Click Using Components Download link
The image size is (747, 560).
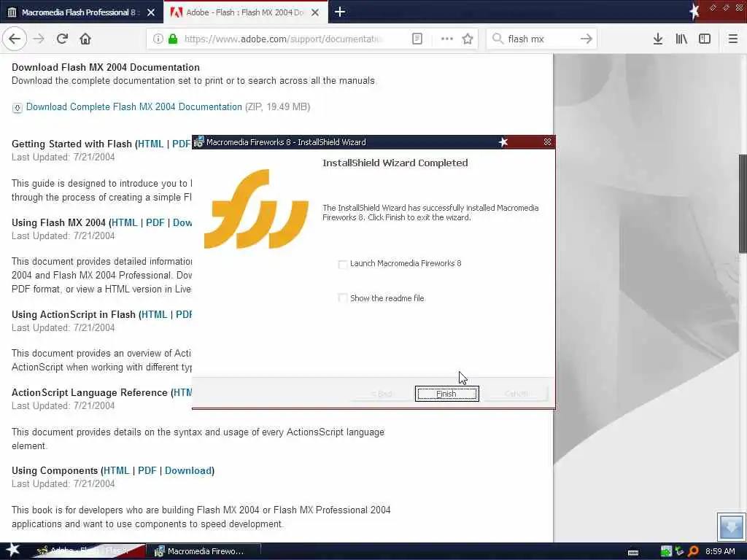tap(188, 470)
